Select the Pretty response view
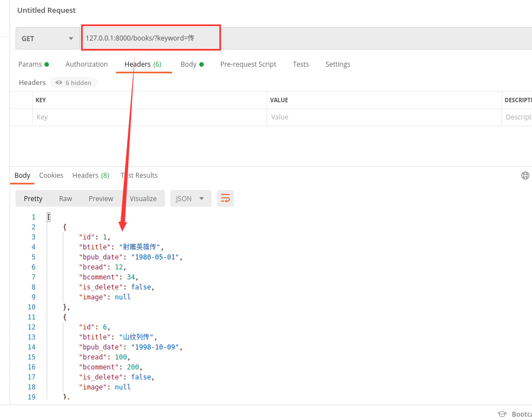Image resolution: width=532 pixels, height=420 pixels. [x=33, y=199]
